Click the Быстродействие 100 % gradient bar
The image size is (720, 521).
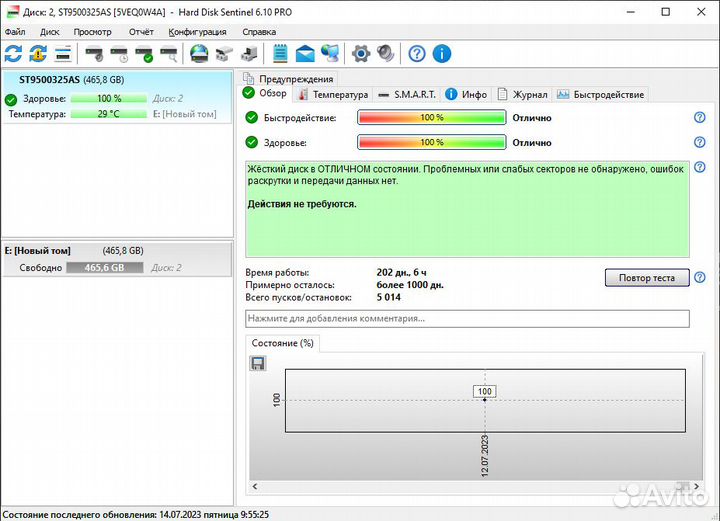tap(432, 118)
